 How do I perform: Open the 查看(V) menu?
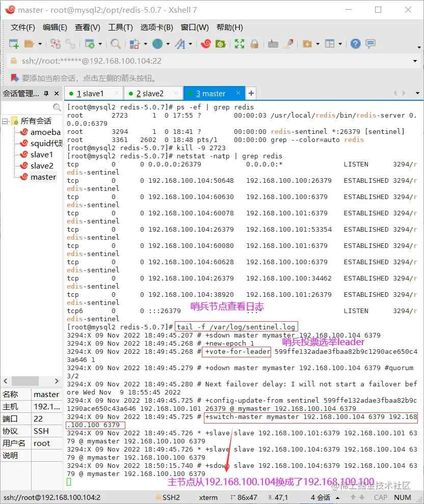88,27
